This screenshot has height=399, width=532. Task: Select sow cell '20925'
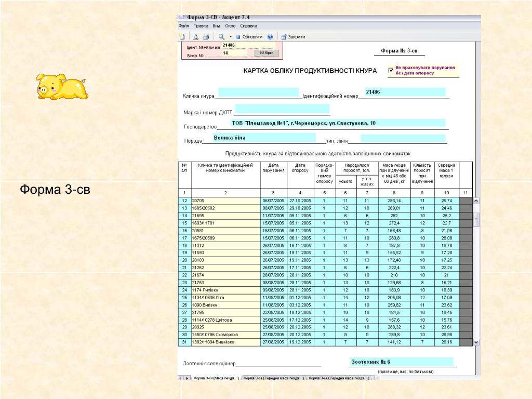click(x=226, y=327)
